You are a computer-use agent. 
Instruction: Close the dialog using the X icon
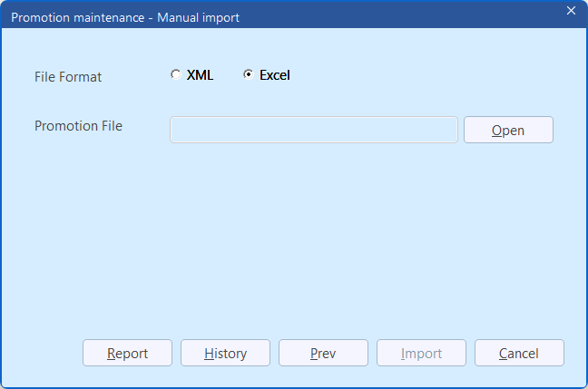[571, 11]
